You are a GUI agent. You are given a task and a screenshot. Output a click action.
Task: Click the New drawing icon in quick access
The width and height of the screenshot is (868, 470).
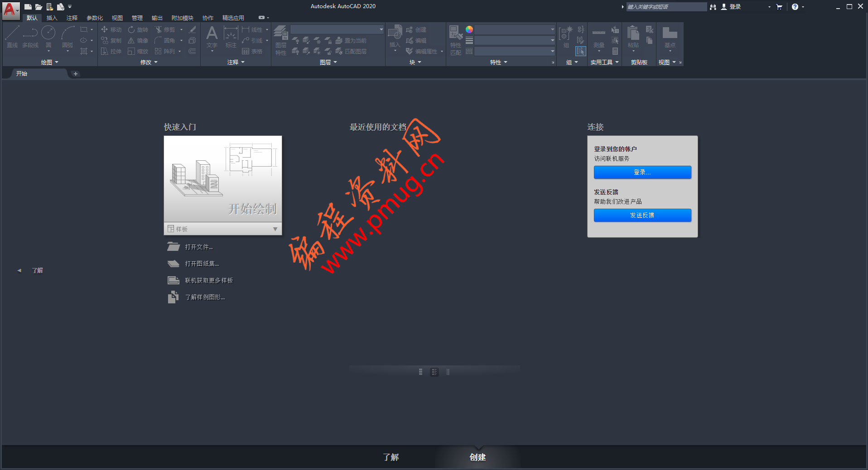click(28, 7)
